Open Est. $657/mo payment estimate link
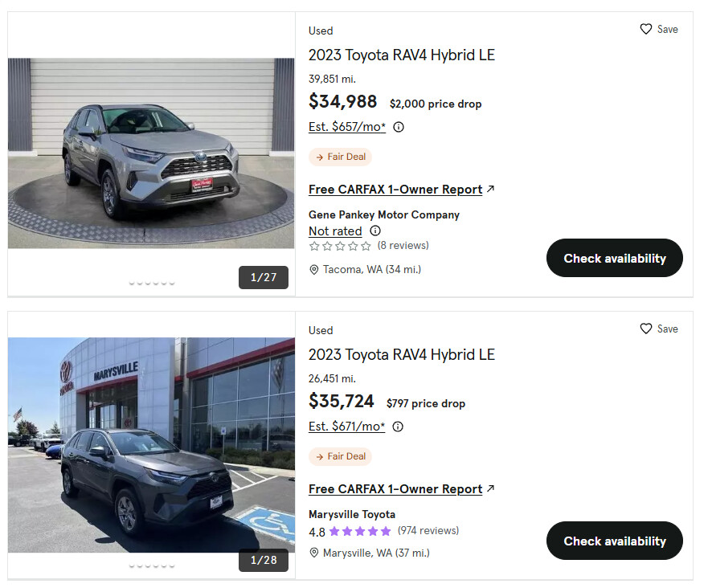The width and height of the screenshot is (708, 588). click(x=347, y=127)
